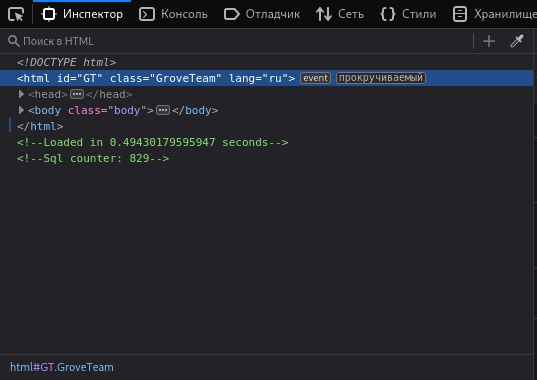Viewport: 537px width, 380px height.
Task: Select the head element tag
Action: click(x=48, y=94)
